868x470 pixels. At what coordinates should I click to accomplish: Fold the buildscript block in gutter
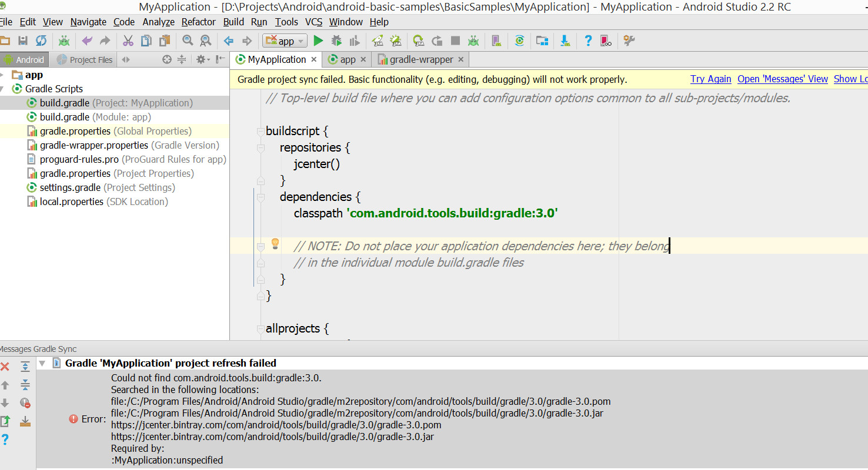[x=261, y=132]
